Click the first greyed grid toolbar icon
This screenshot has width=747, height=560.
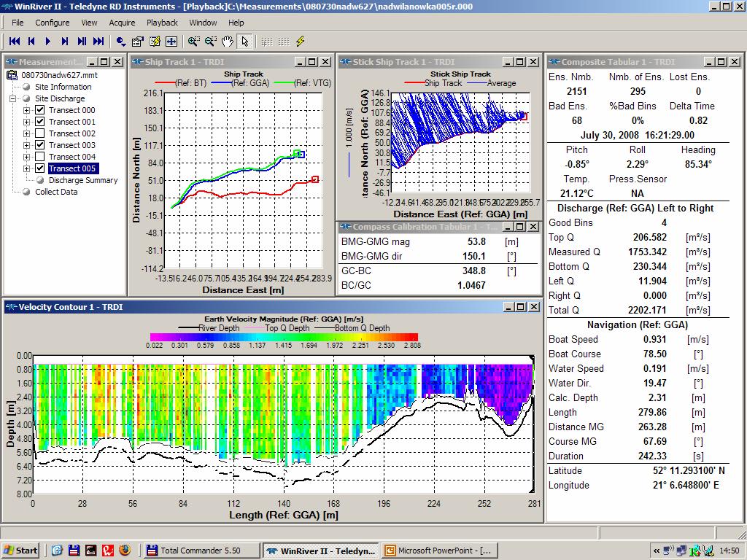click(267, 42)
